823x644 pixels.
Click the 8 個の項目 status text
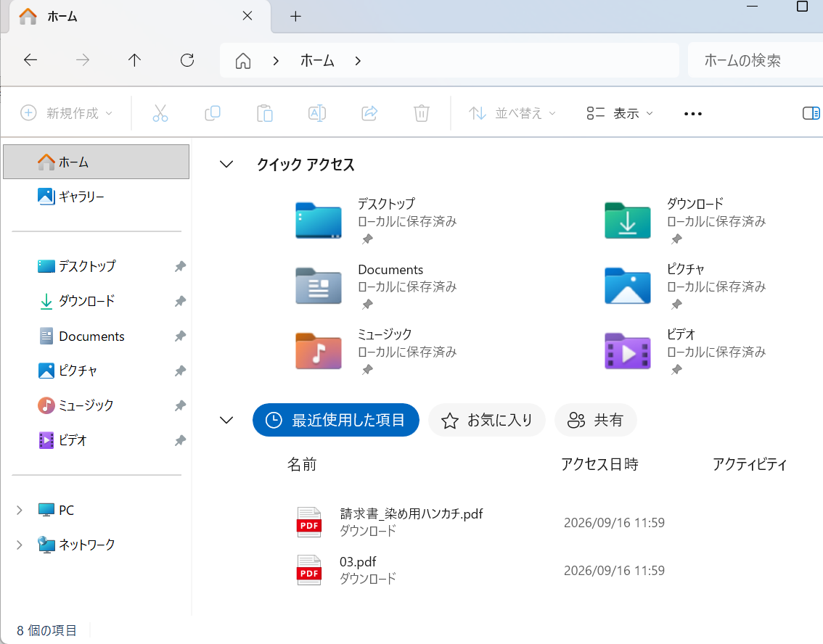pos(46,630)
